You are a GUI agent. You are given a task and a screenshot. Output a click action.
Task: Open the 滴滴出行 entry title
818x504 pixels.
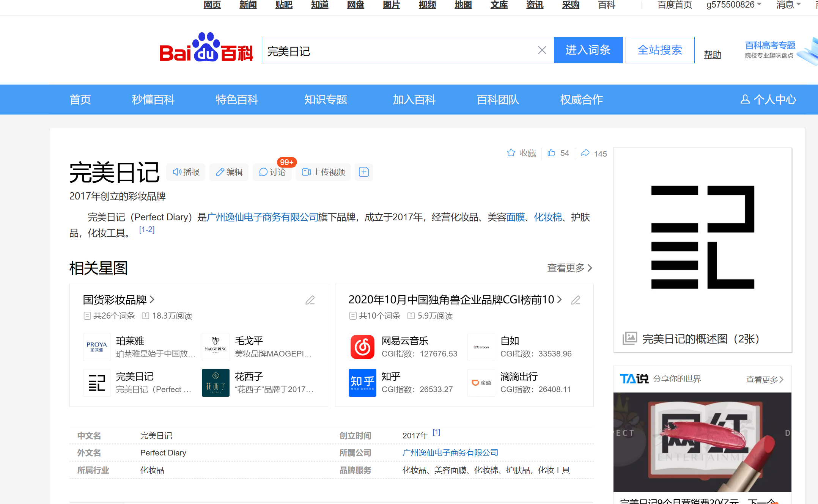(x=519, y=377)
